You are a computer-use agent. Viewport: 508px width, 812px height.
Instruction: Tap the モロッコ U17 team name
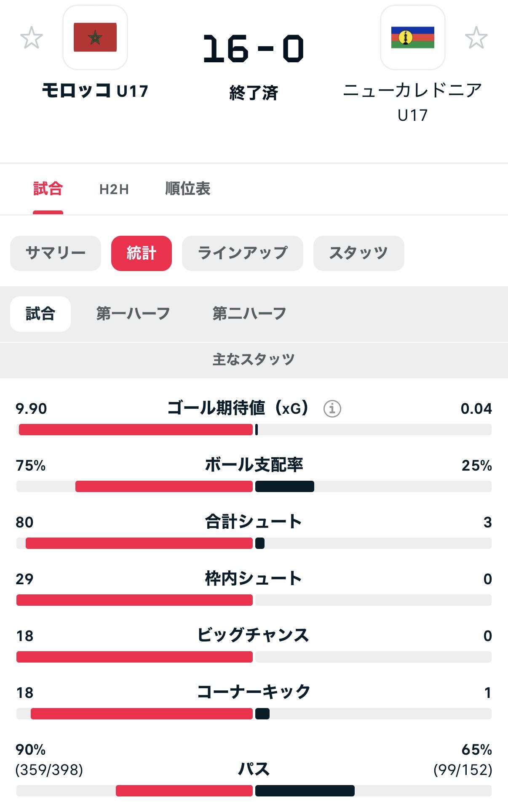pyautogui.click(x=95, y=91)
